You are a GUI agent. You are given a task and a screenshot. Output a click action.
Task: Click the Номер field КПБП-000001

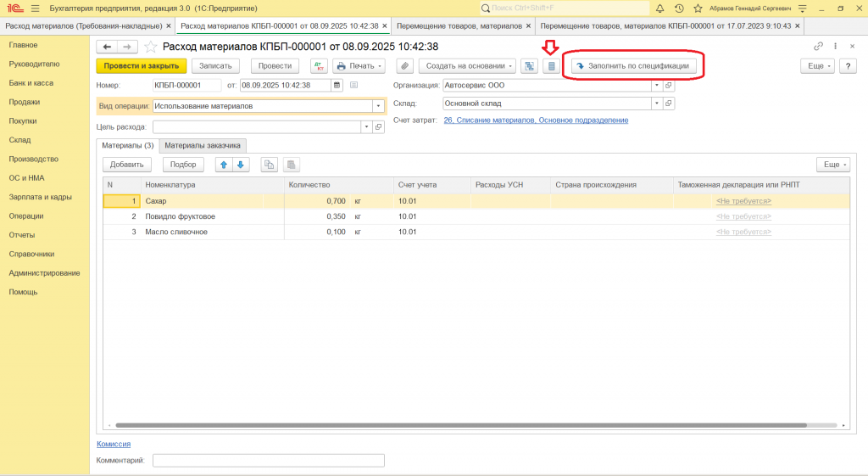186,86
